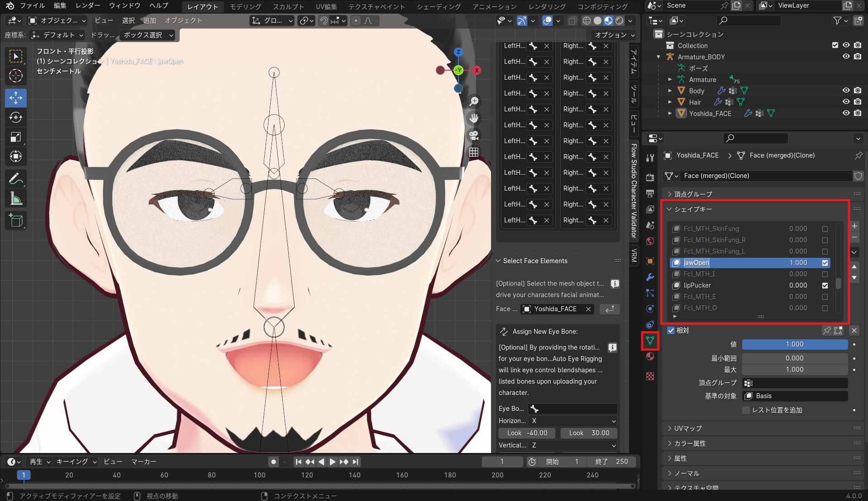This screenshot has height=501, width=868.
Task: Select the Measure tool
Action: click(x=16, y=199)
